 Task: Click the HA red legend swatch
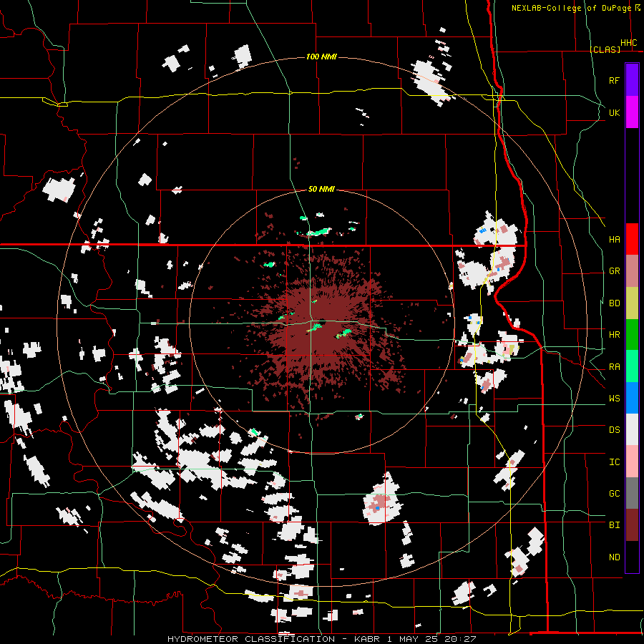click(x=632, y=239)
